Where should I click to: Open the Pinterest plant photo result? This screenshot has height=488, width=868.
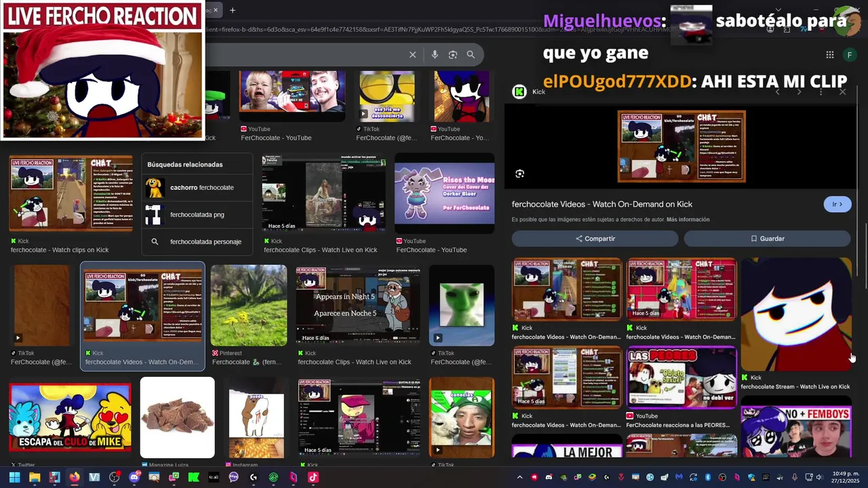point(249,306)
